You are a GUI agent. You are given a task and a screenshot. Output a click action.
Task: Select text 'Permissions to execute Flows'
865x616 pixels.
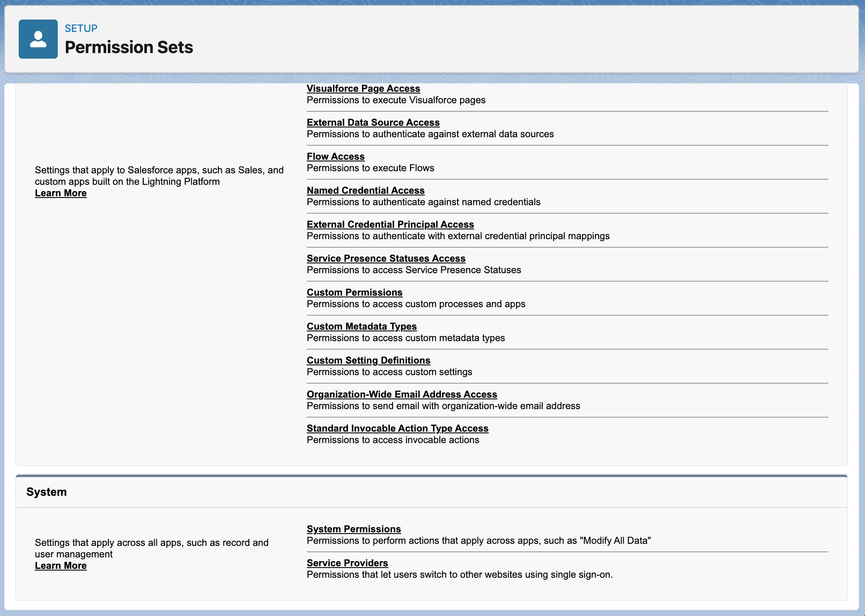(x=370, y=168)
